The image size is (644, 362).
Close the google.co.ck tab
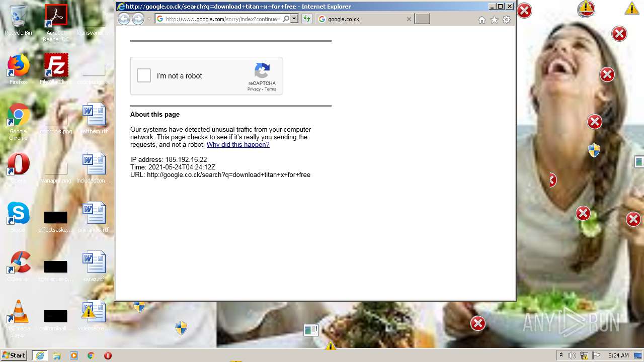coord(409,19)
